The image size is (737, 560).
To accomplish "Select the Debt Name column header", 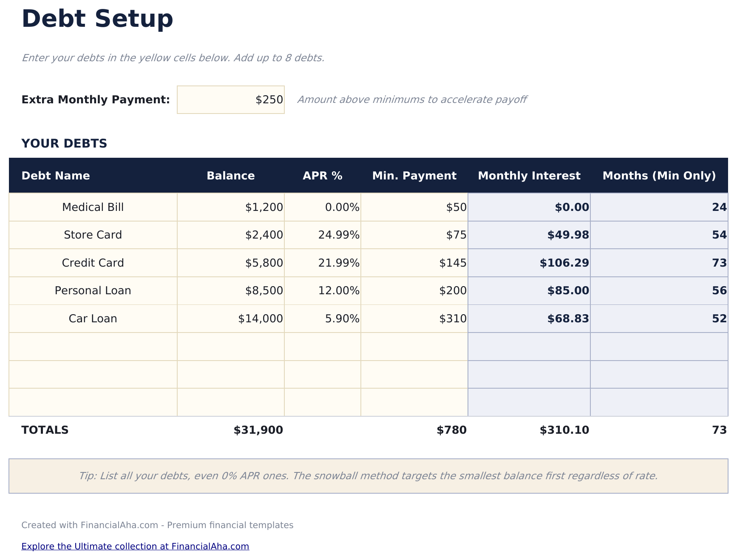I will (x=56, y=175).
